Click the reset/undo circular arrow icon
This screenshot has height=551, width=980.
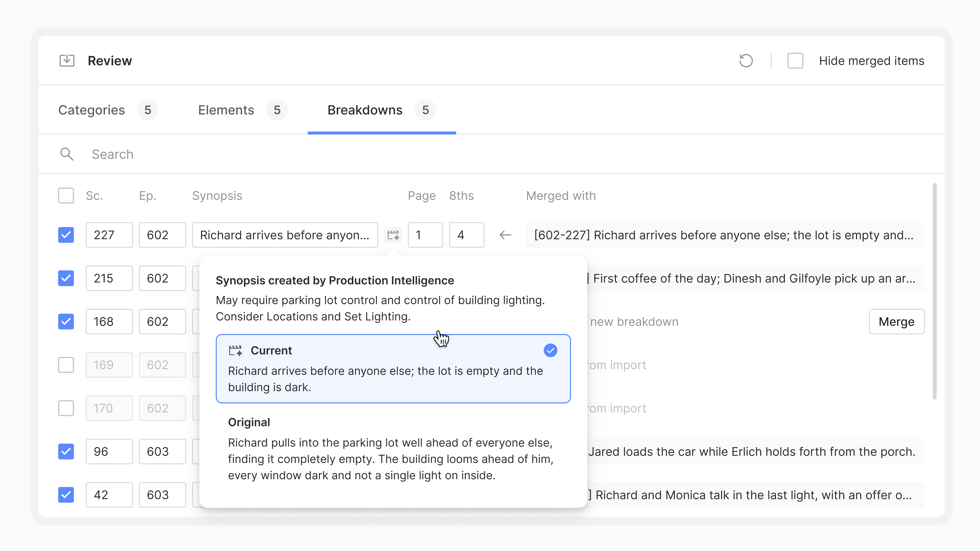click(x=746, y=61)
